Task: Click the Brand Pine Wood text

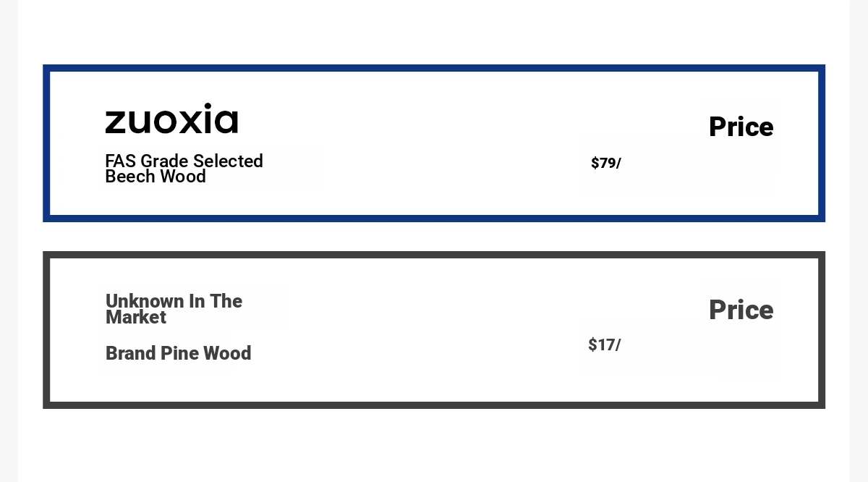Action: [179, 353]
